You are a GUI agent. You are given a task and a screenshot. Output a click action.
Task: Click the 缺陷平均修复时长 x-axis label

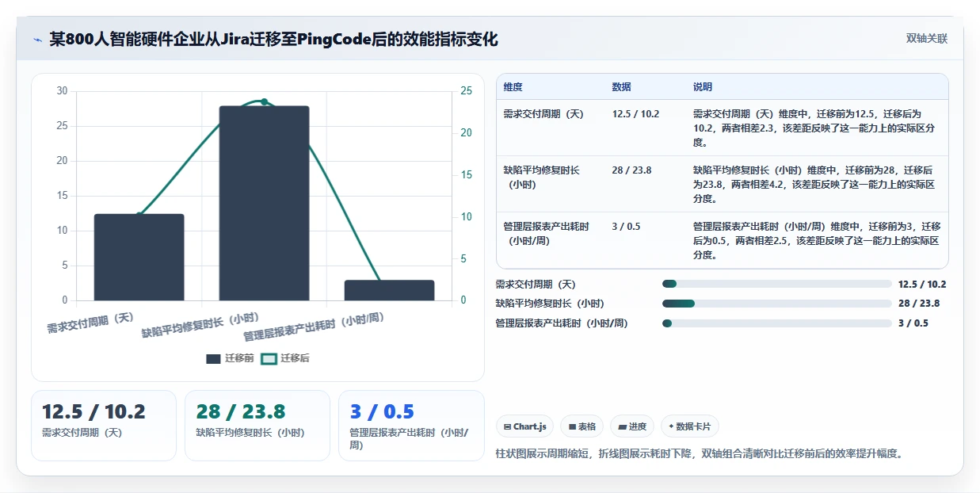(200, 327)
